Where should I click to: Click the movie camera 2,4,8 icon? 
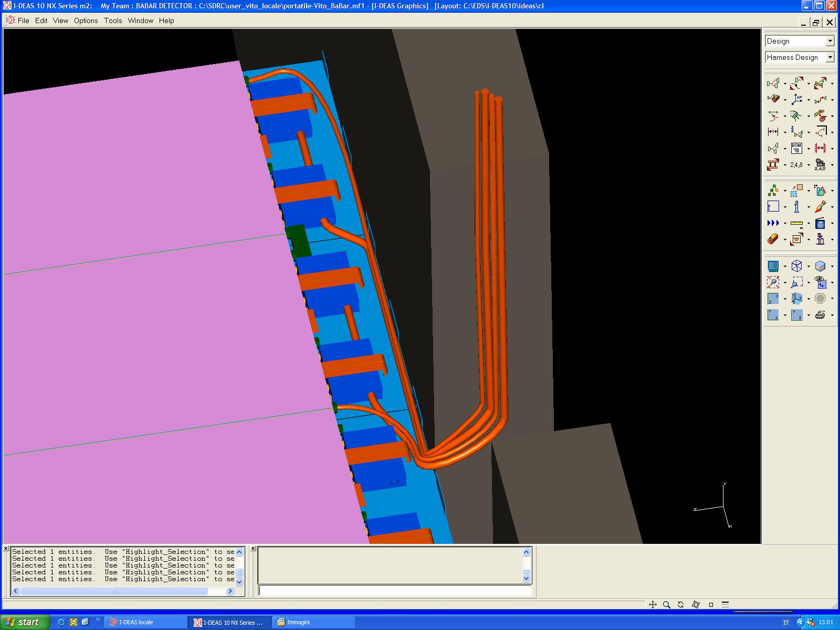click(820, 165)
